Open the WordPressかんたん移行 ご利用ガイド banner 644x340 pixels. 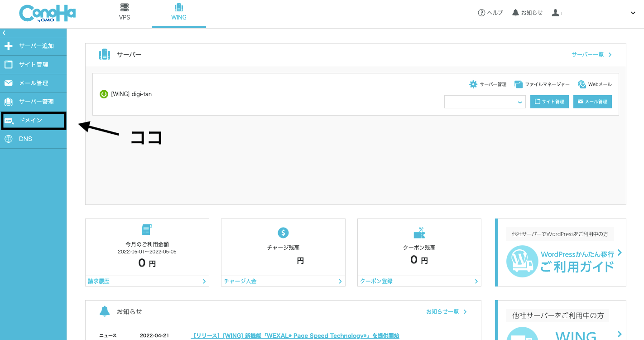(x=561, y=253)
